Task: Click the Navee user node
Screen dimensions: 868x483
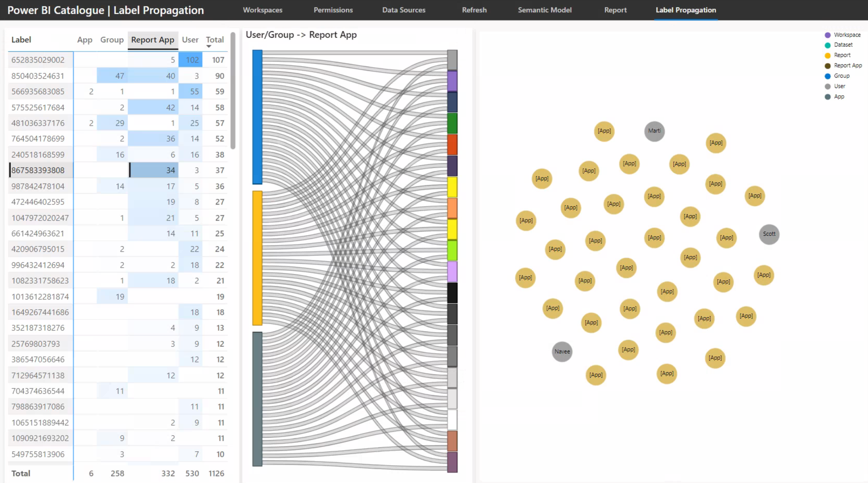Action: (562, 351)
